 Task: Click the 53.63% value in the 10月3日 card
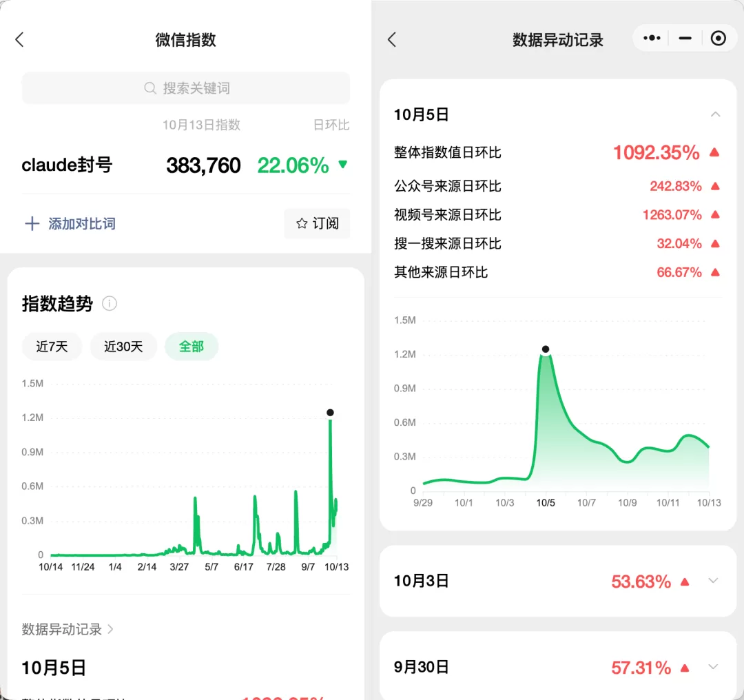pos(641,581)
